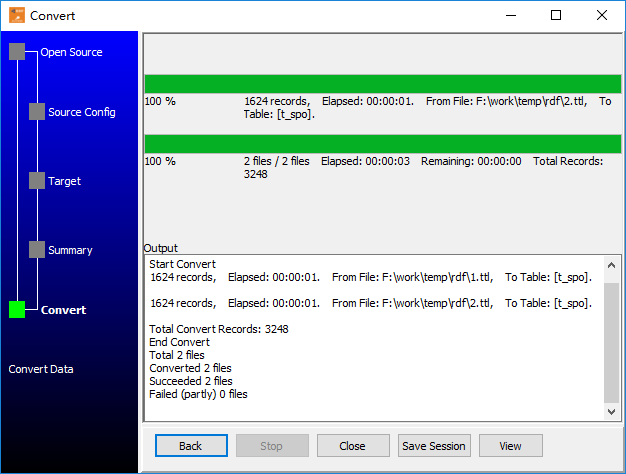Click the output vertical scrollbar thumb
626x474 pixels.
pos(611,343)
